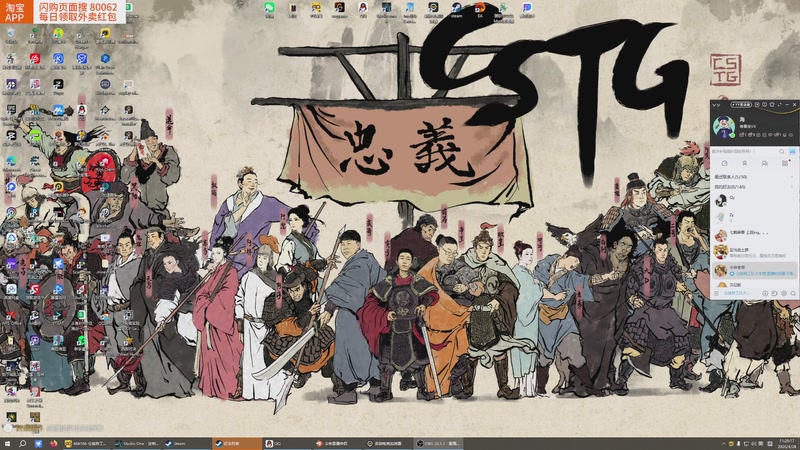Switch to the highlighted 好友列表 taskbar window
Image resolution: width=800 pixels, height=450 pixels.
point(237,444)
